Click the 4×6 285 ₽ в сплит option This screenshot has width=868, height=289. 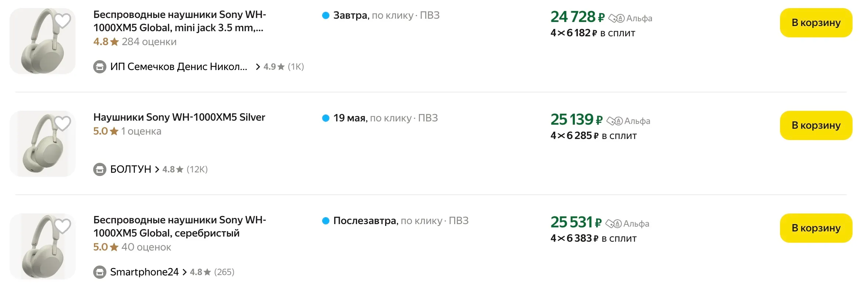593,136
